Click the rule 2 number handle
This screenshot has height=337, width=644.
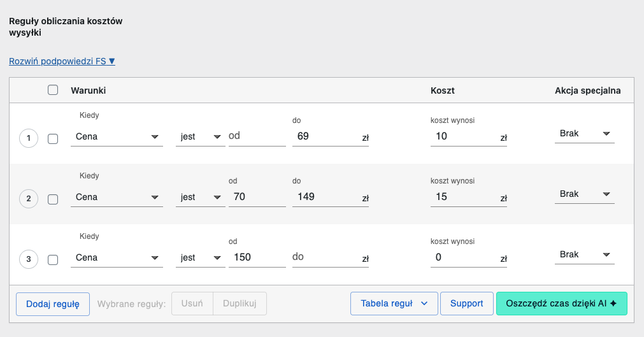click(x=29, y=199)
